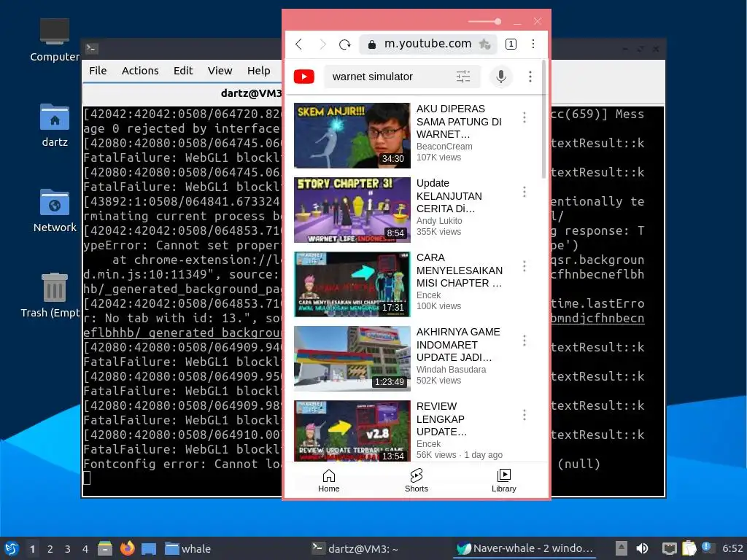The width and height of the screenshot is (747, 560).
Task: Reload the m.youtube.com page
Action: coord(345,44)
